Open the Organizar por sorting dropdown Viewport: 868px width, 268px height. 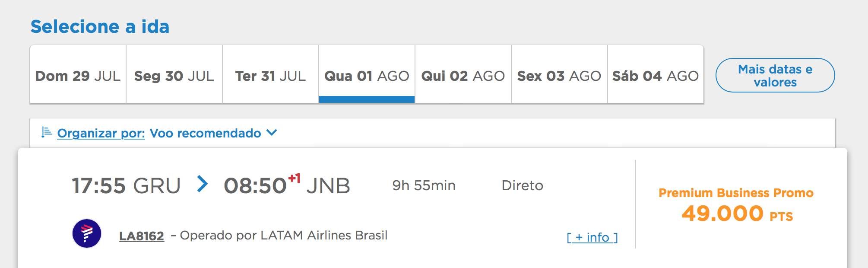click(101, 133)
